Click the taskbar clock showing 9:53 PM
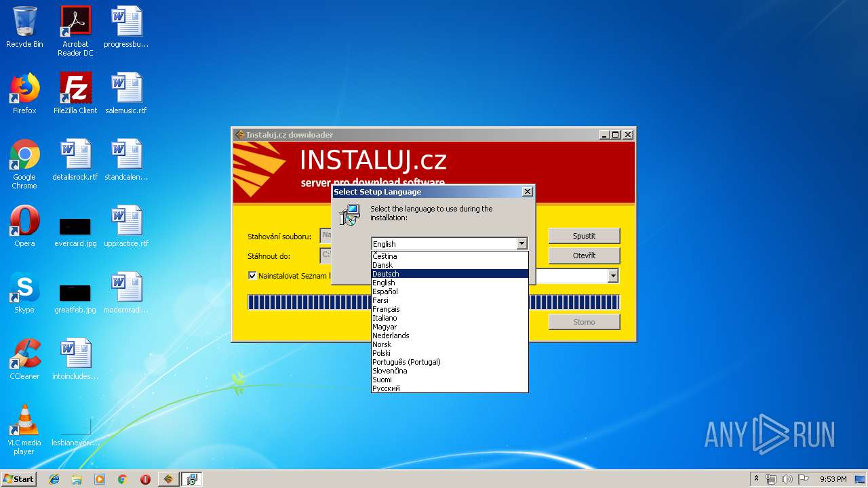 point(833,479)
